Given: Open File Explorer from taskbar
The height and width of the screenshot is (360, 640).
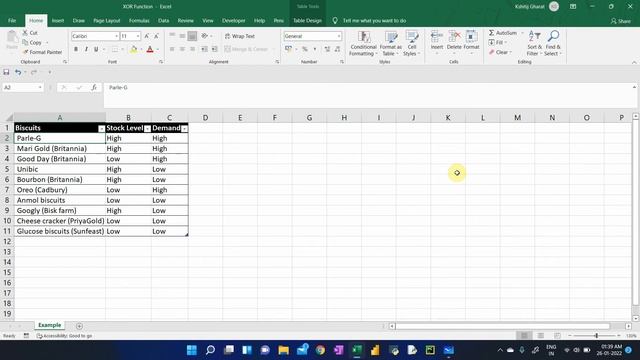Looking at the screenshot, I should point(283,350).
